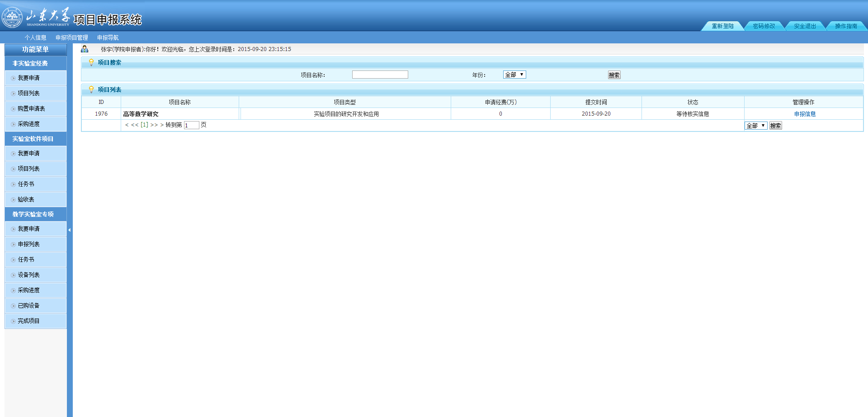The height and width of the screenshot is (417, 868).
Task: Open 已购设备 in the sidebar
Action: tap(36, 305)
